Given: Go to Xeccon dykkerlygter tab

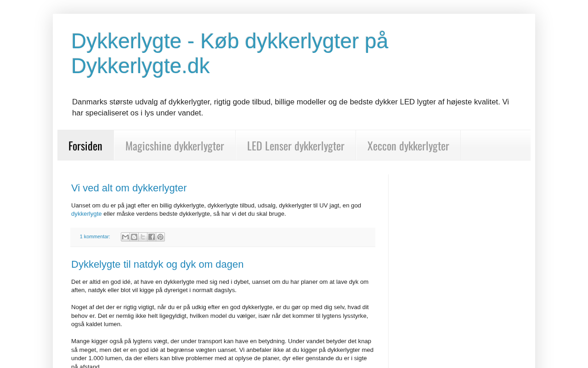Looking at the screenshot, I should tap(408, 145).
